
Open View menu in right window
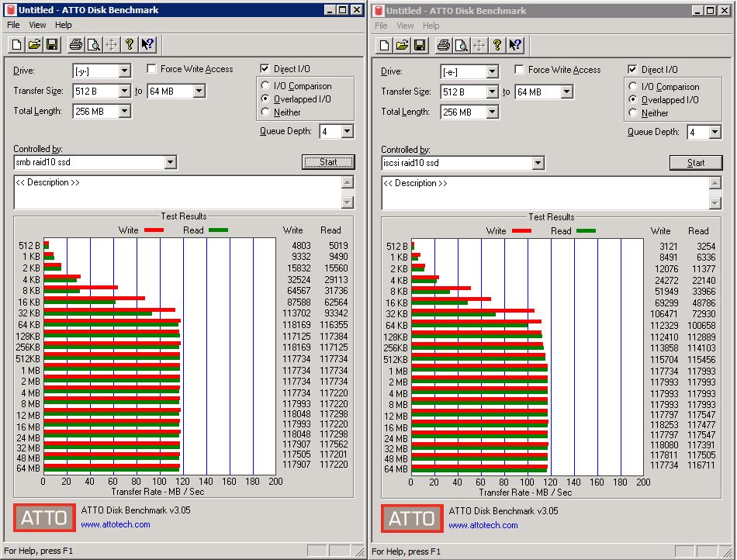[405, 26]
